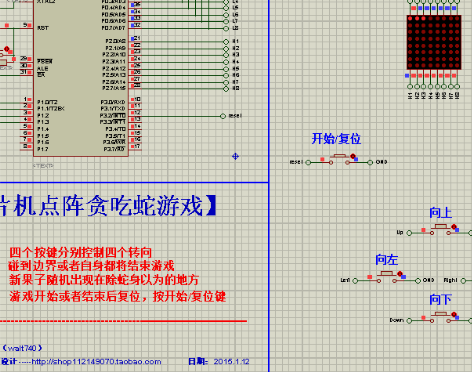Click the L6 terminal on P0.5 line
The height and width of the screenshot is (372, 472).
(226, 15)
